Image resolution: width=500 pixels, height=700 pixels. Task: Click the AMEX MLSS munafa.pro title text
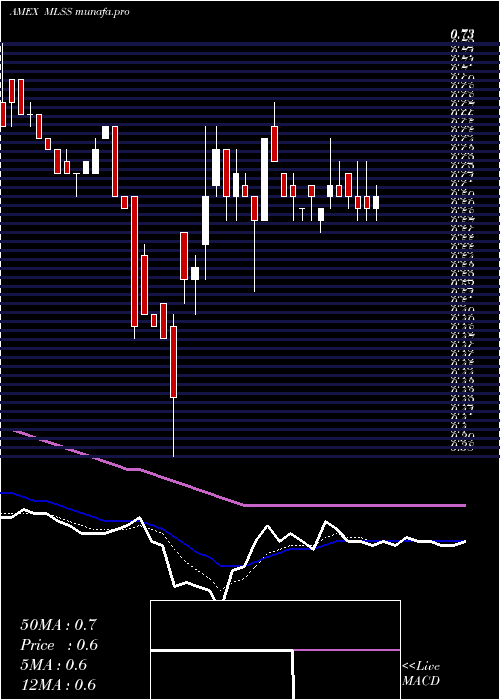pyautogui.click(x=69, y=12)
